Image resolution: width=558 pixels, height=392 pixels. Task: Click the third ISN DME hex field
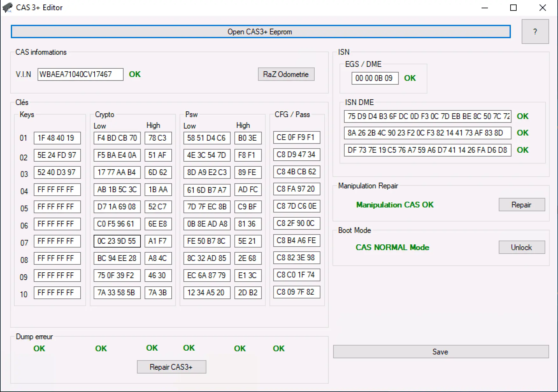tap(427, 150)
